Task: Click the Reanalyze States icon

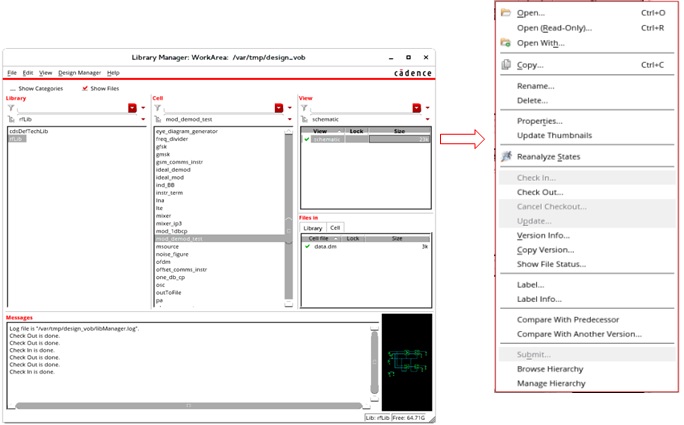Action: 506,156
